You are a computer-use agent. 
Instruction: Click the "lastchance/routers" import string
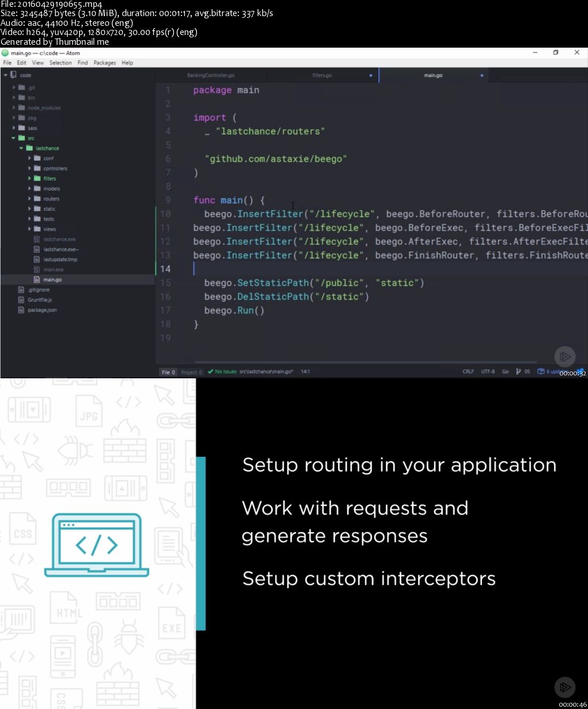coord(270,131)
